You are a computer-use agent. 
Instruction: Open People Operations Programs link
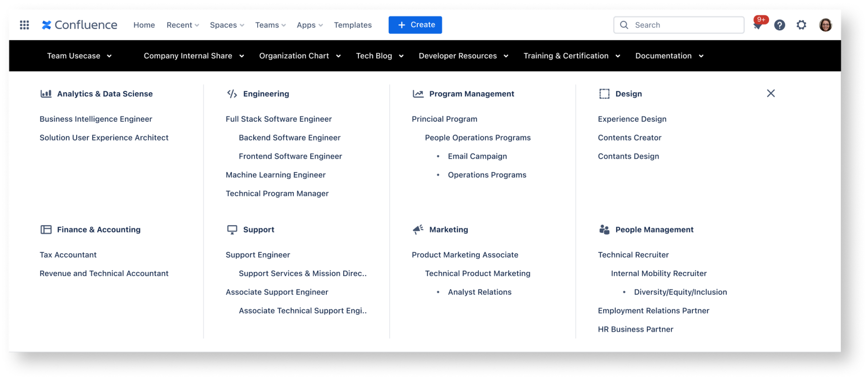coord(477,137)
